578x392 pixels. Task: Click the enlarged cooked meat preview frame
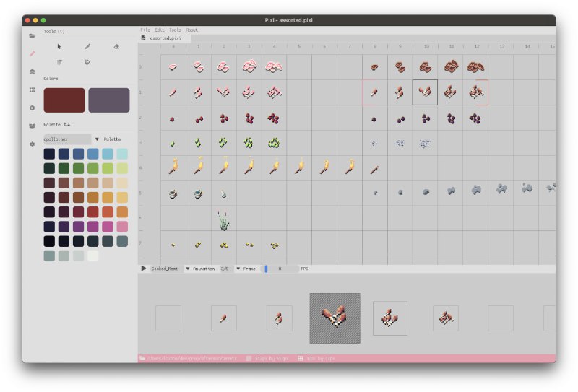click(335, 318)
